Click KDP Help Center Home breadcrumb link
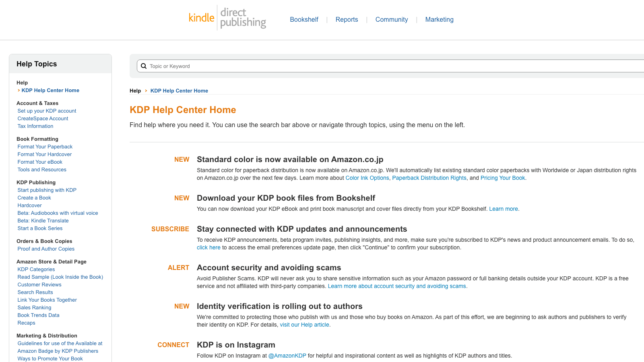The image size is (644, 362). tap(179, 90)
